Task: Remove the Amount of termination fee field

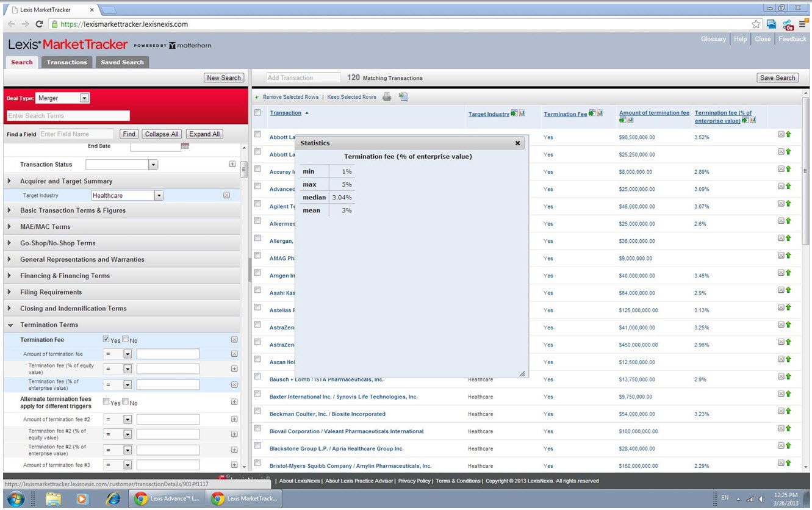Action: tap(234, 354)
